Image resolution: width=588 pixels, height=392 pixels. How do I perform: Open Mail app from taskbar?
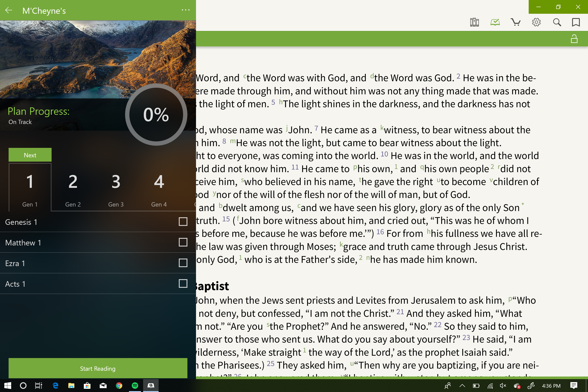click(103, 386)
